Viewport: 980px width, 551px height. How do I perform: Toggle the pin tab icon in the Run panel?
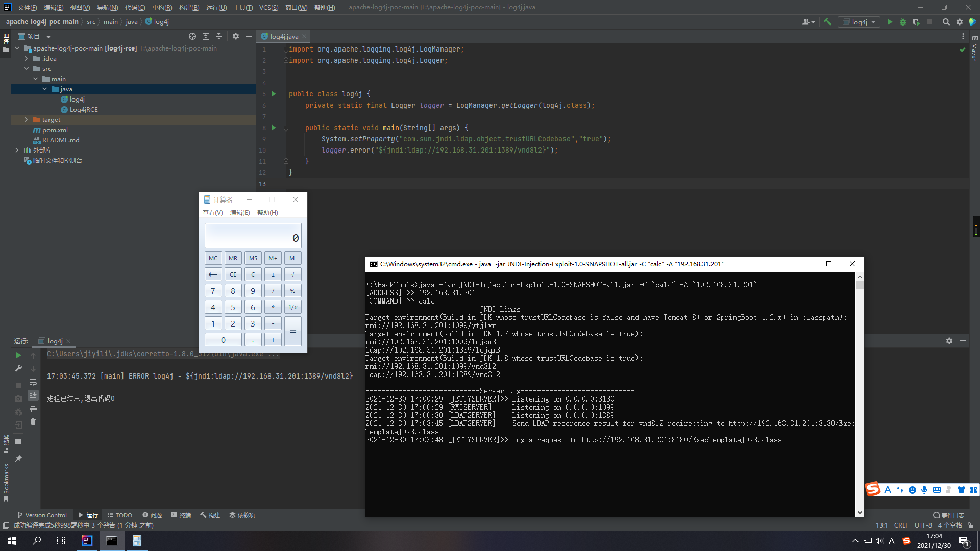(x=18, y=459)
